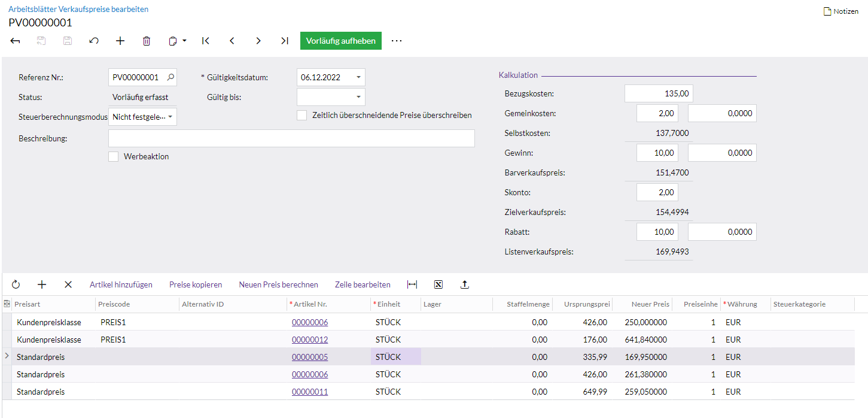The height and width of the screenshot is (418, 868).
Task: Click the delete trash can icon
Action: pyautogui.click(x=147, y=41)
